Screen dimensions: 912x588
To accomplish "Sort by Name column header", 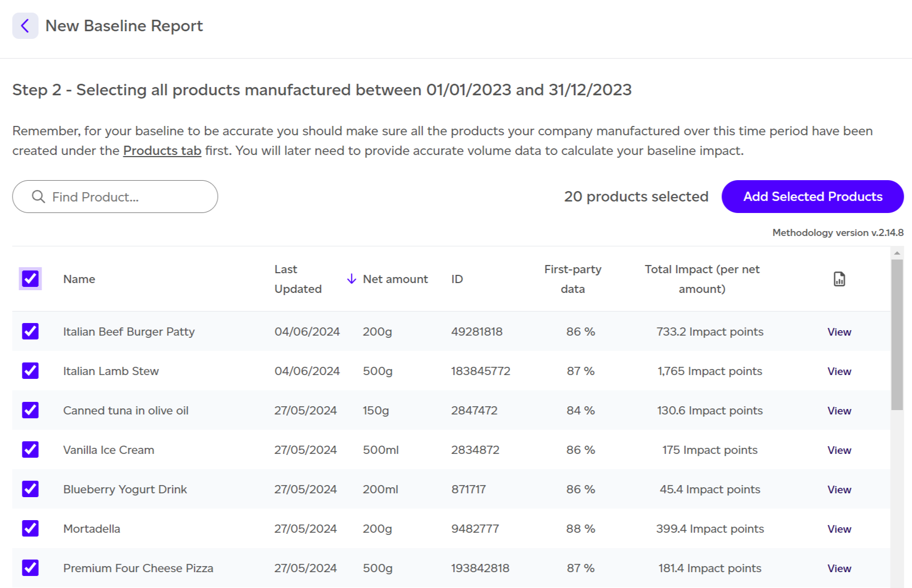I will click(79, 279).
